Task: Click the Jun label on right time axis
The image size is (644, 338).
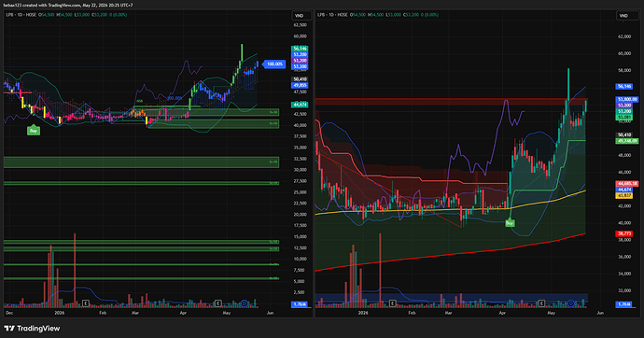Action: [x=600, y=313]
